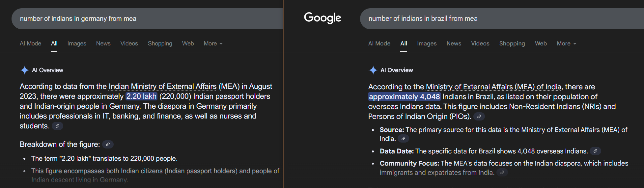Open News tab in Brazil search
Image resolution: width=644 pixels, height=188 pixels.
click(x=454, y=43)
